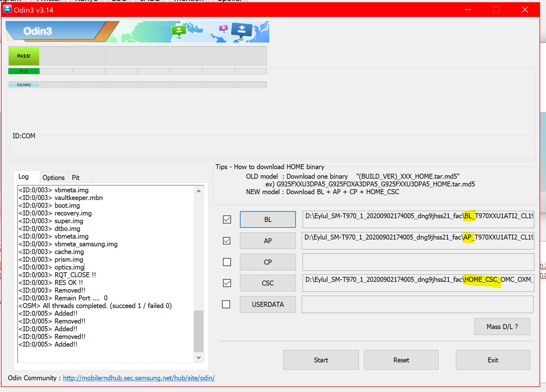Click the Reset button

[x=401, y=360]
